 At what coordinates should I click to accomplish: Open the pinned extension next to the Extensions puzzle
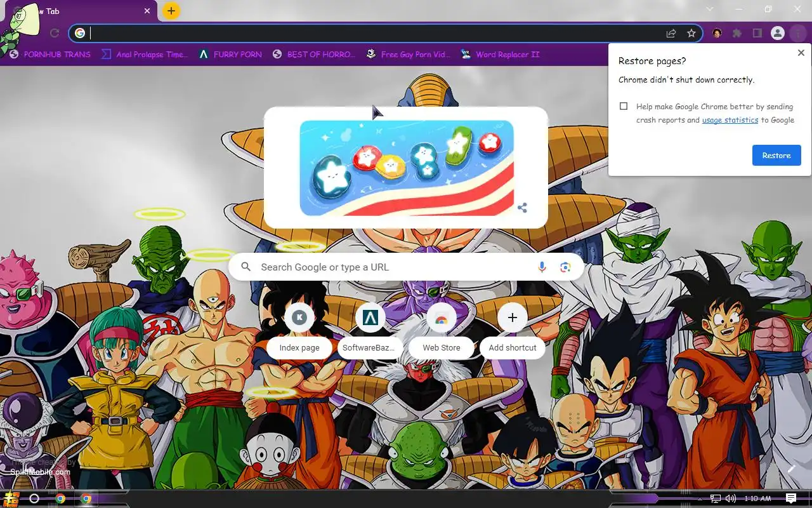[717, 33]
